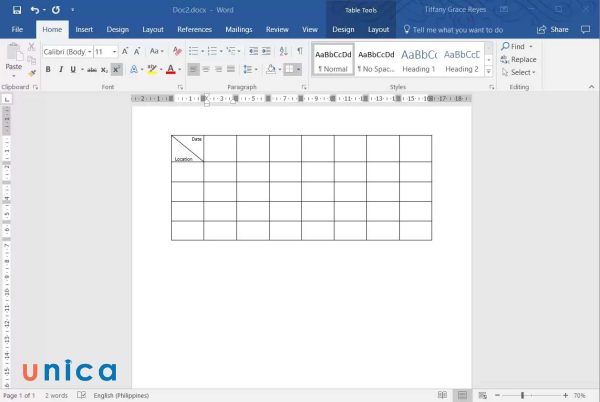Redo using the repeat arrow icon
This screenshot has width=600, height=402.
click(56, 10)
